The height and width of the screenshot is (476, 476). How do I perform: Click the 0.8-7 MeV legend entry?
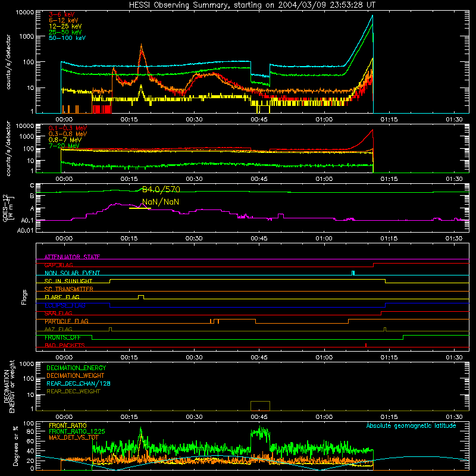point(65,140)
